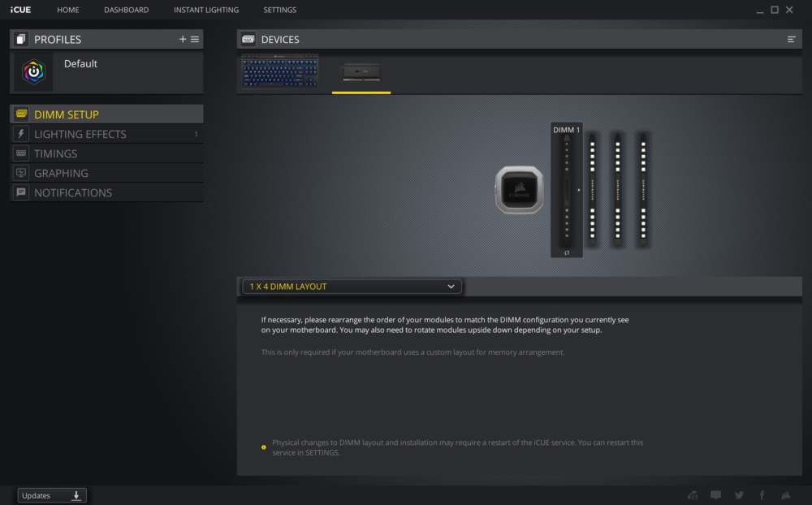Go to the SETTINGS tab
812x505 pixels.
[279, 10]
